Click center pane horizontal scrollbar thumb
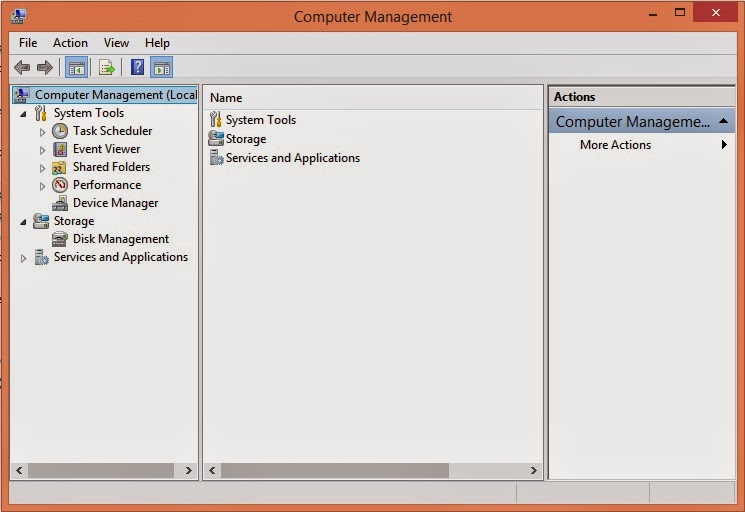The image size is (745, 512). [334, 470]
